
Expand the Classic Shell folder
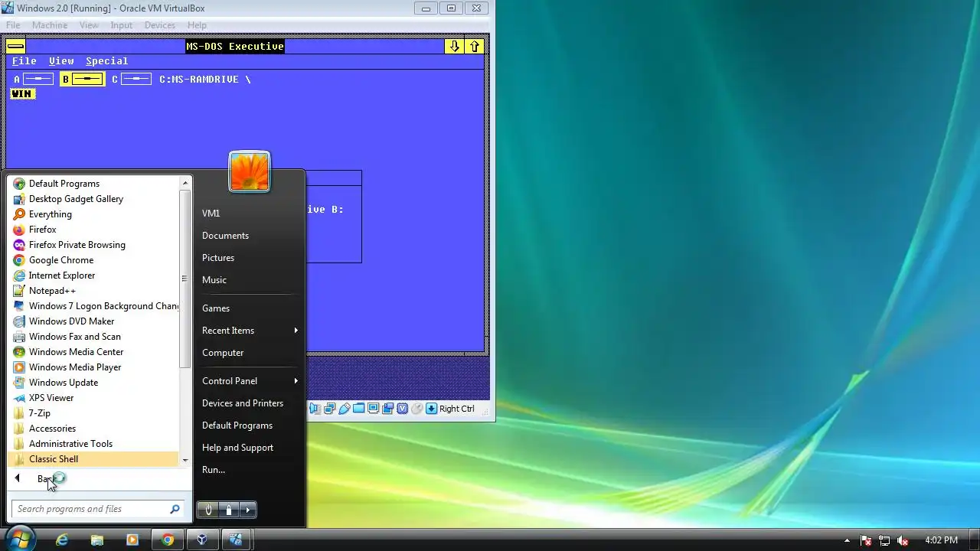tap(94, 459)
